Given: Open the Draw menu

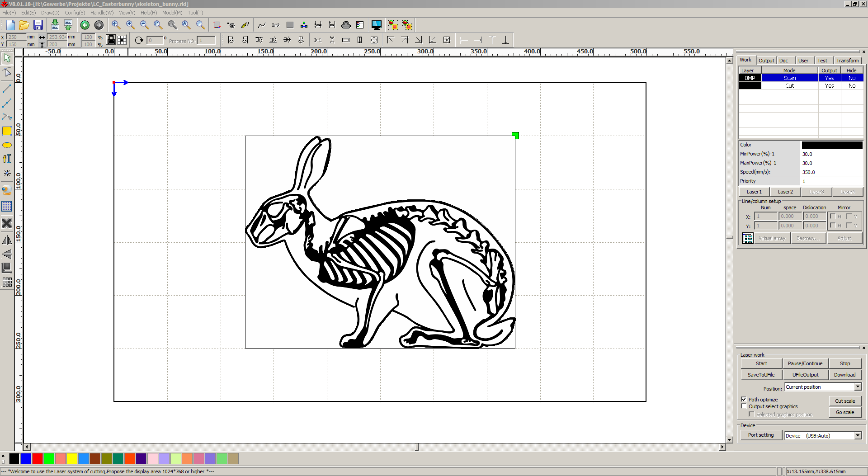Looking at the screenshot, I should point(50,13).
